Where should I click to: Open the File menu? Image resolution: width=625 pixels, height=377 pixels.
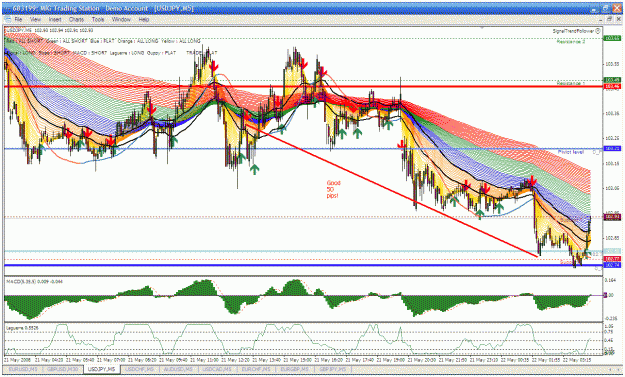click(18, 19)
